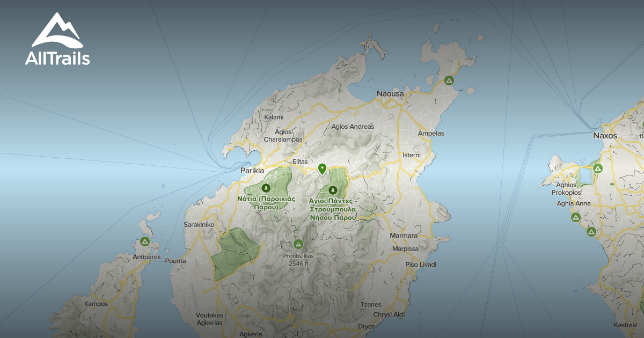Open the triangle marker northeast of Naousa

click(449, 81)
